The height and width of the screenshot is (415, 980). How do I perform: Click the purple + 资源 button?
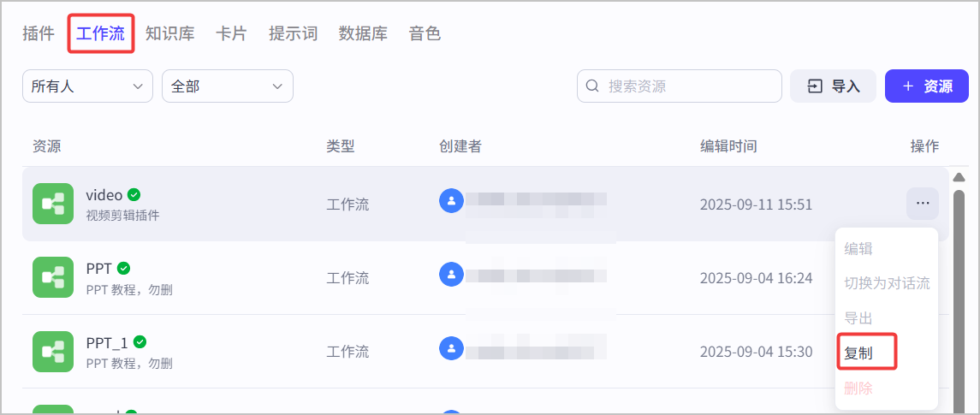coord(927,86)
